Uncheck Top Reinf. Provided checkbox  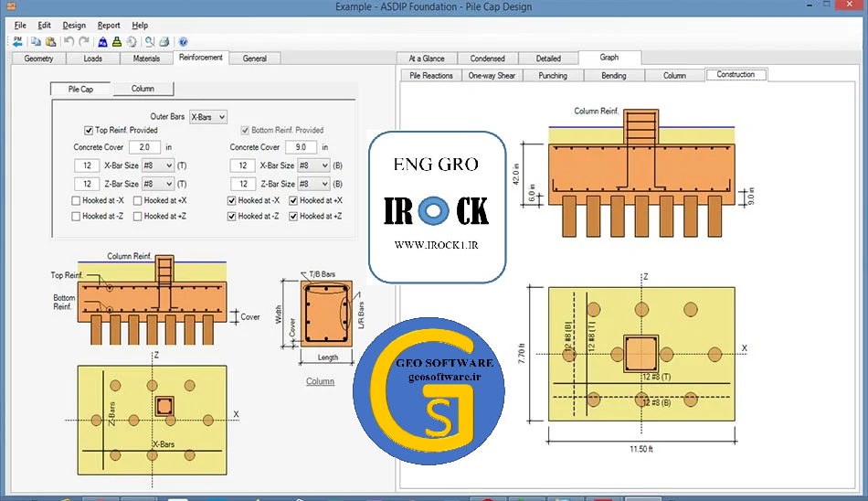coord(89,131)
